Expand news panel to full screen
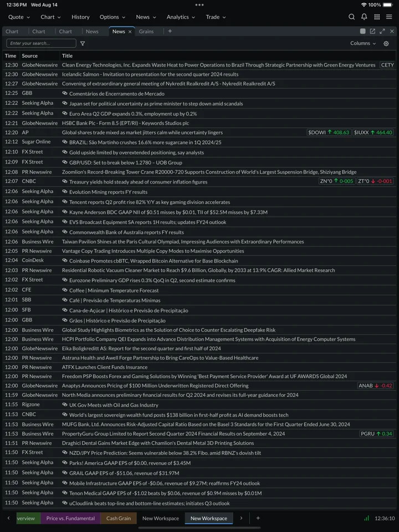 (x=382, y=31)
